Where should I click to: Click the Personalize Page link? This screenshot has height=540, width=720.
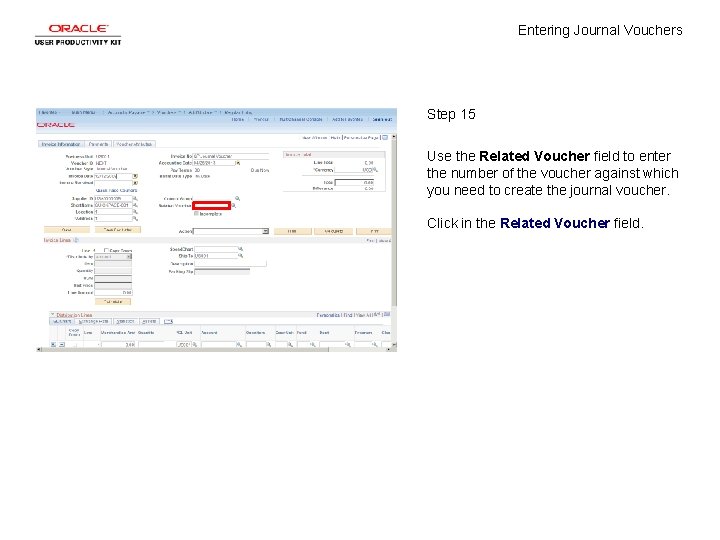point(361,138)
